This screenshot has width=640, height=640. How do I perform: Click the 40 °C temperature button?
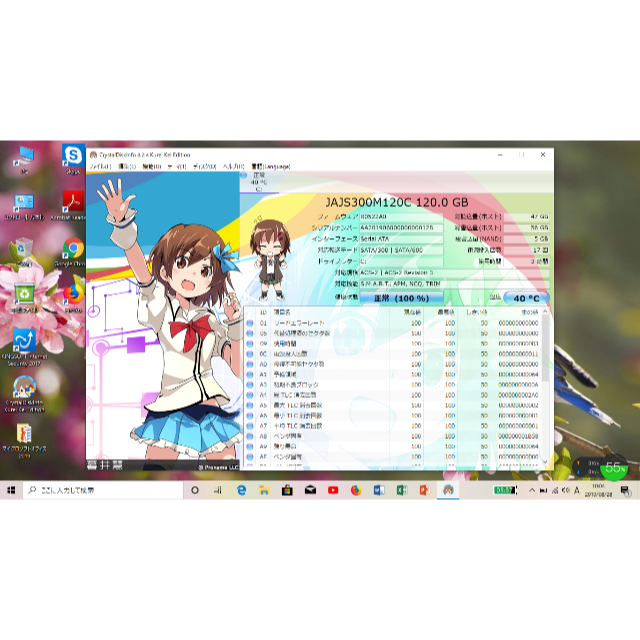526,298
